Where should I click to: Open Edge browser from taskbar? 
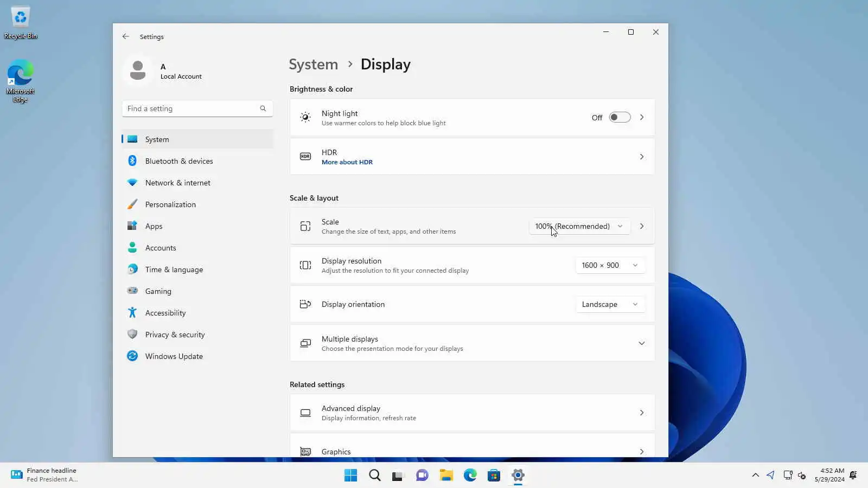(x=470, y=476)
